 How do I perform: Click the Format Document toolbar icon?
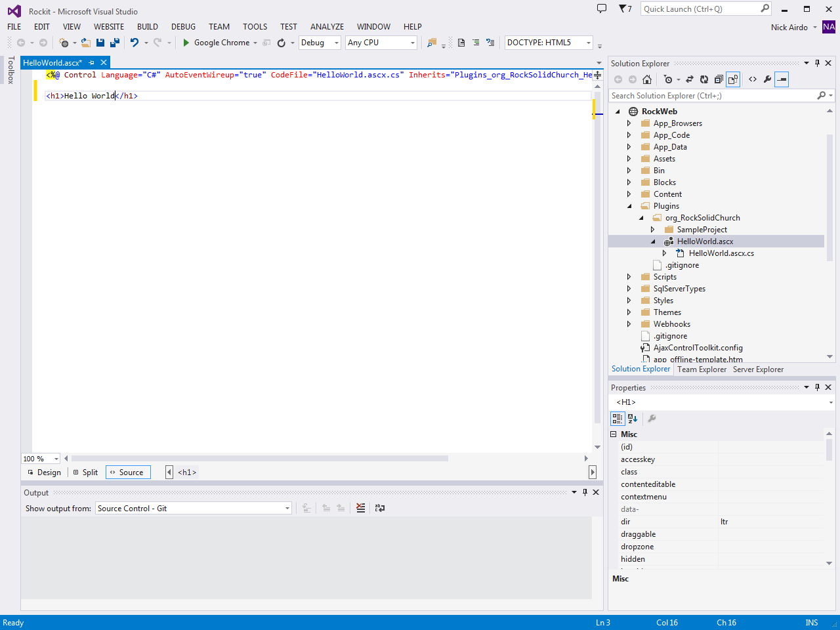click(461, 43)
